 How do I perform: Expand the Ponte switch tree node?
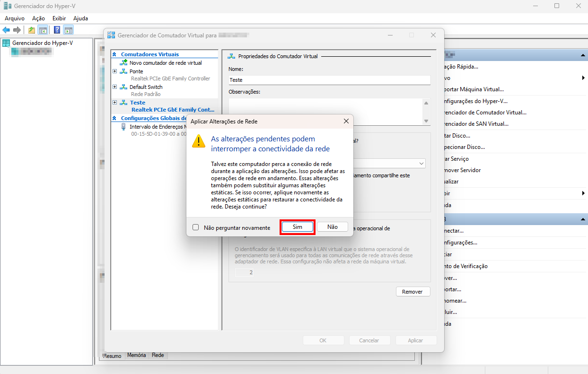coord(115,71)
